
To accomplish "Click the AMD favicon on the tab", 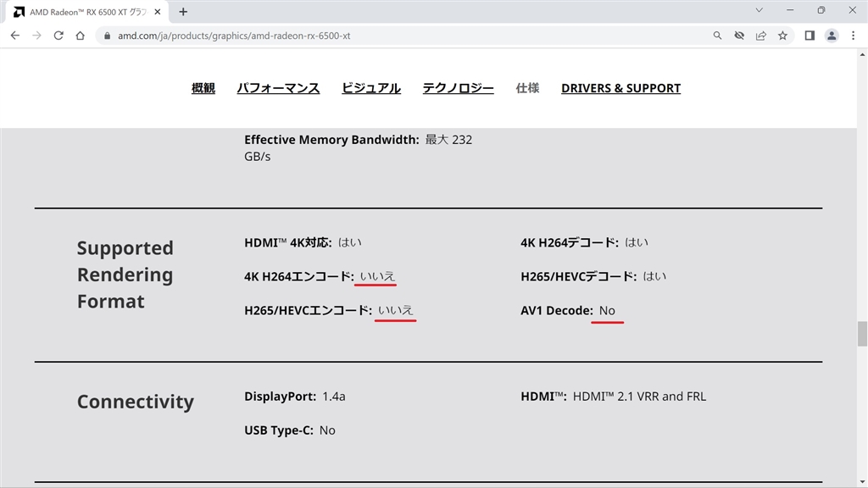I will coord(19,12).
